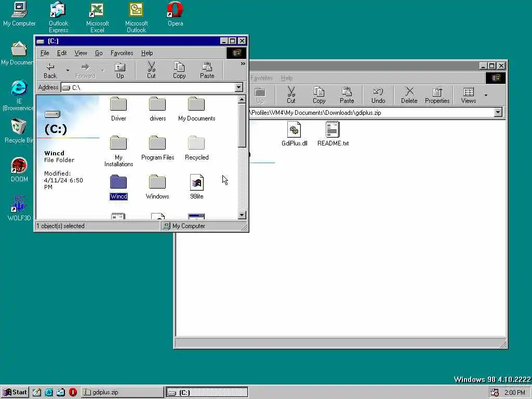The height and width of the screenshot is (399, 532).
Task: Switch to gdiplus.zip taskbar button
Action: [122, 392]
